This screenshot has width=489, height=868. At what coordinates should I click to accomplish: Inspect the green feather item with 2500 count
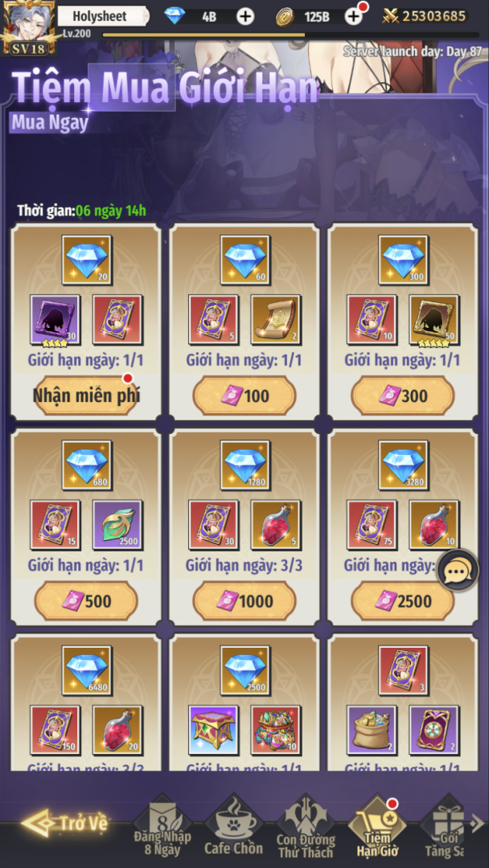(117, 525)
